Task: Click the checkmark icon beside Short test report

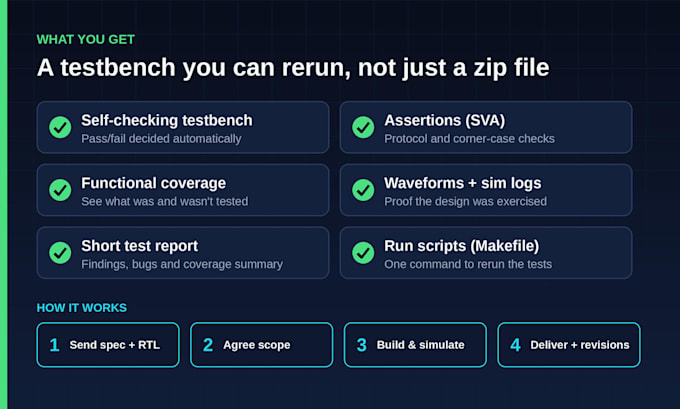Action: coord(60,252)
